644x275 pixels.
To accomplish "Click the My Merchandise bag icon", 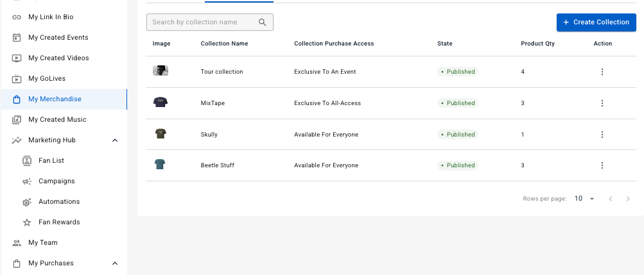I will coord(17,99).
